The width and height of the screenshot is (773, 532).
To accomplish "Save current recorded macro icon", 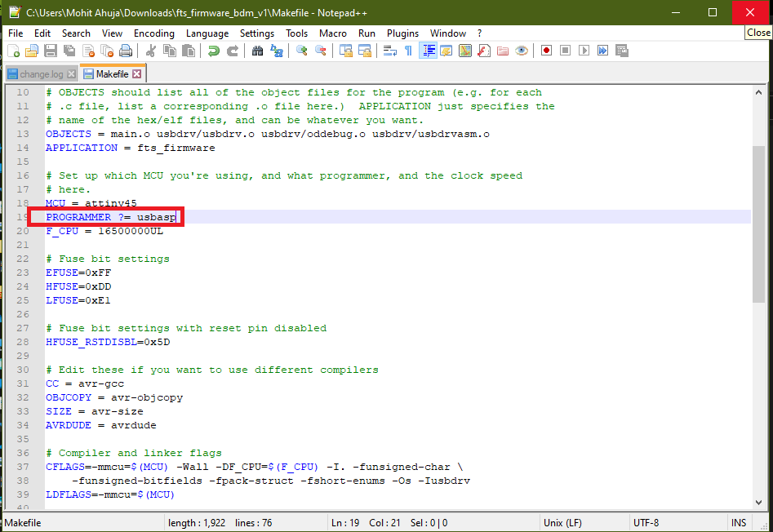I will coord(622,51).
